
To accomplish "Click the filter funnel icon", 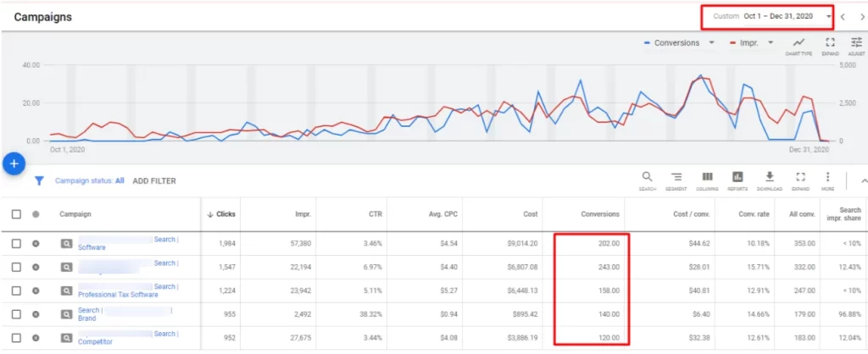I will coord(39,180).
